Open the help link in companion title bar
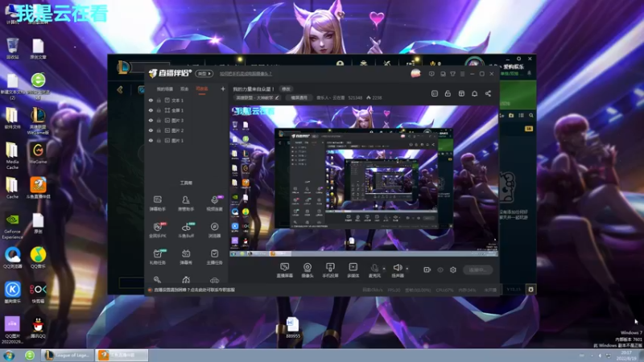Image resolution: width=644 pixels, height=362 pixels. (246, 74)
